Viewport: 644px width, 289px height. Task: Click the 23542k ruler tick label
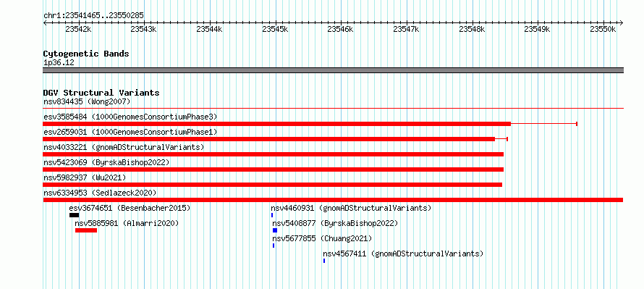(78, 29)
